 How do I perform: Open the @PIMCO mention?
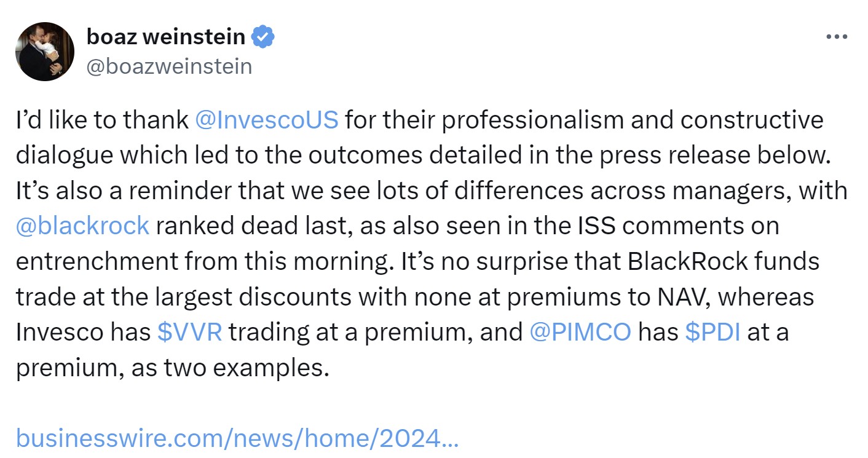(580, 332)
